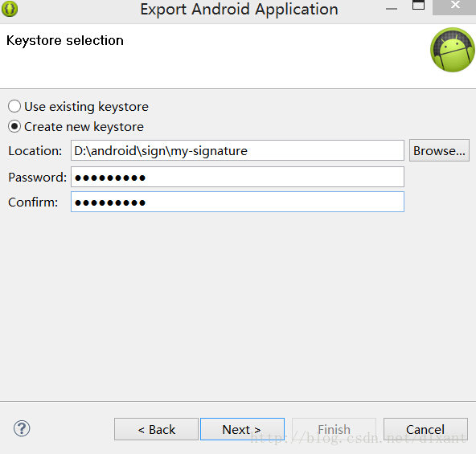Go back with the '< Back' button

point(156,429)
